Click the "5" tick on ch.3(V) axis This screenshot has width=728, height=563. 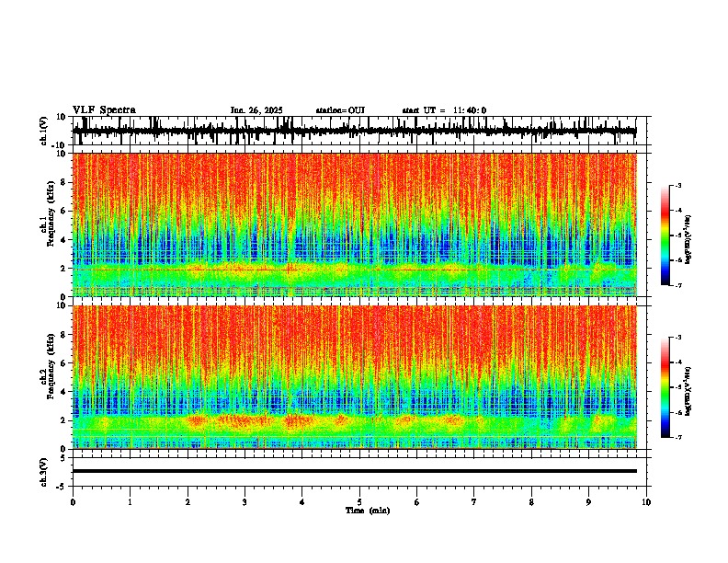click(63, 458)
